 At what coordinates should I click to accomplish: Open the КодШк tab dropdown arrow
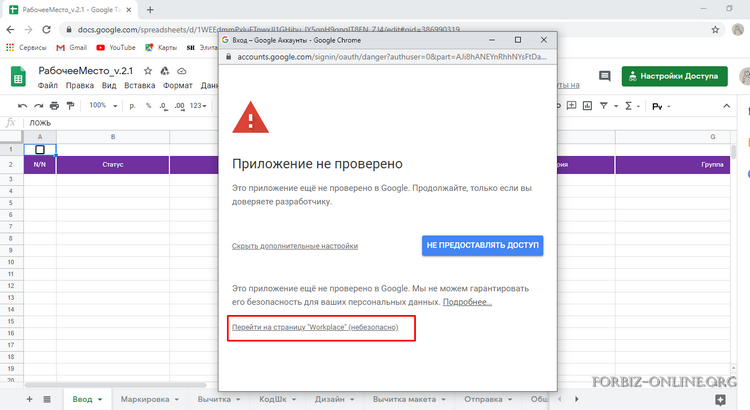point(294,399)
